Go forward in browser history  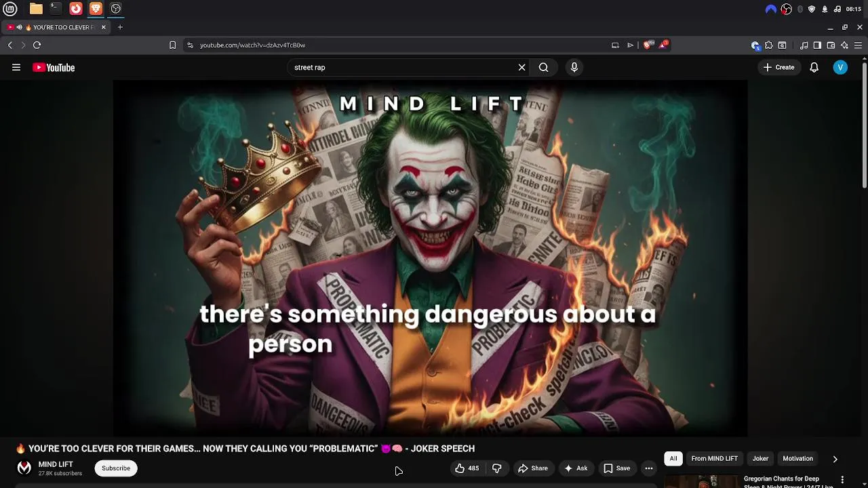pos(23,45)
